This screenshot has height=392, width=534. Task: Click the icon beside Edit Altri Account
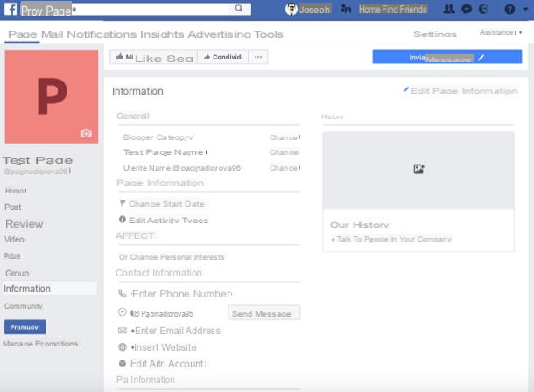click(123, 363)
